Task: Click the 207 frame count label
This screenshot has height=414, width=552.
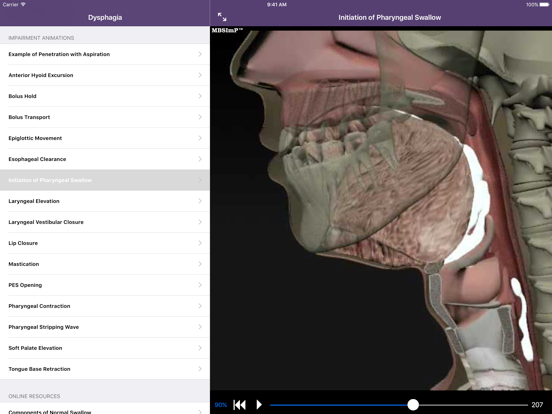Action: [x=537, y=405]
